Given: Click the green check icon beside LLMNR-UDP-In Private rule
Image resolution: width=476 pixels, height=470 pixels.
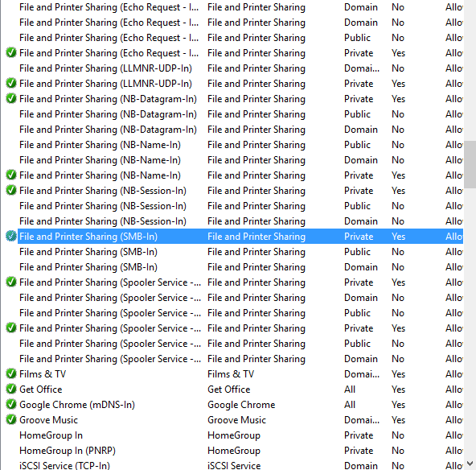Looking at the screenshot, I should pos(11,83).
